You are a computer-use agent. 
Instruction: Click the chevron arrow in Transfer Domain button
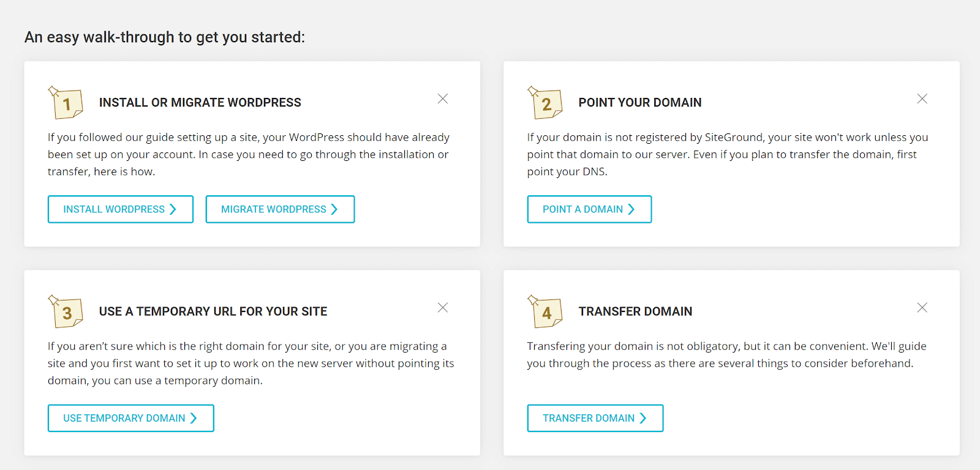(643, 418)
